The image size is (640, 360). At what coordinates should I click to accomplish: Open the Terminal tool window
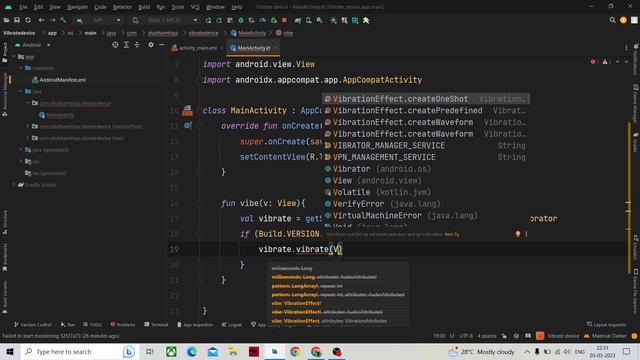click(x=156, y=324)
